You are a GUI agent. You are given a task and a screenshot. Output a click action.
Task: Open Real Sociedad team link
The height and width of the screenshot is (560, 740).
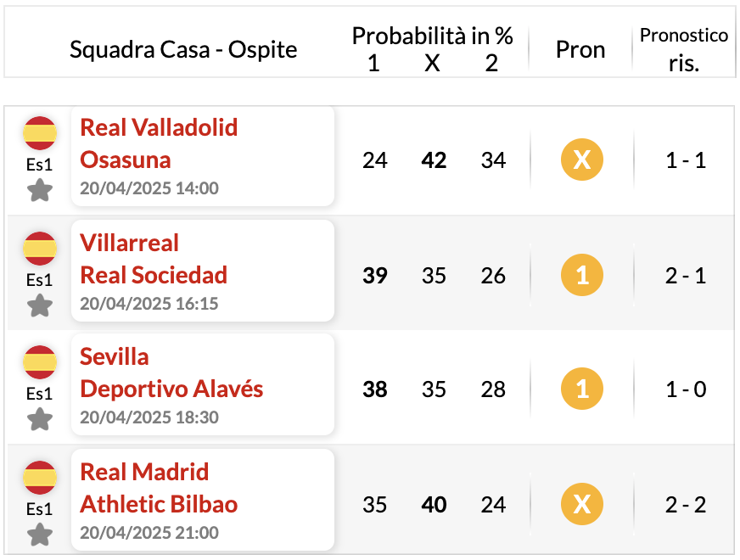pos(154,275)
